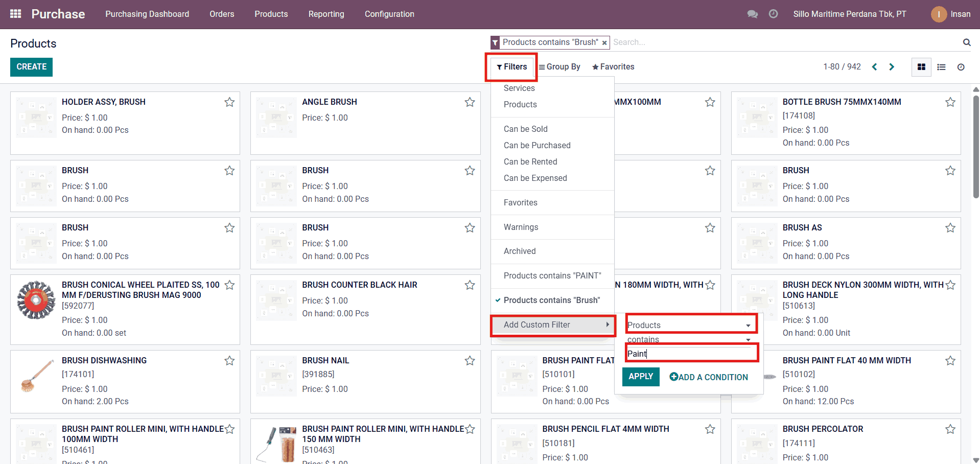Click the custom filter value field containing Paint
This screenshot has height=464, width=980.
[691, 354]
